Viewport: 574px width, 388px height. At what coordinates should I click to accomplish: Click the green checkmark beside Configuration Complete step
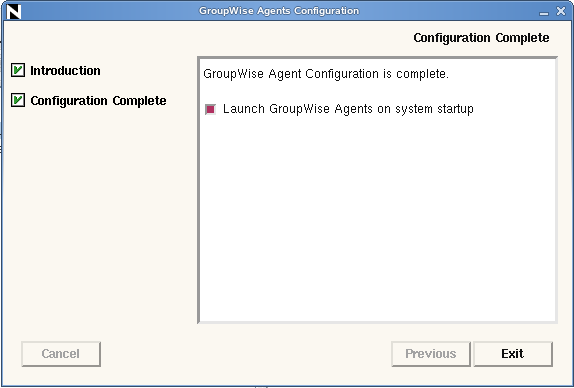click(18, 100)
